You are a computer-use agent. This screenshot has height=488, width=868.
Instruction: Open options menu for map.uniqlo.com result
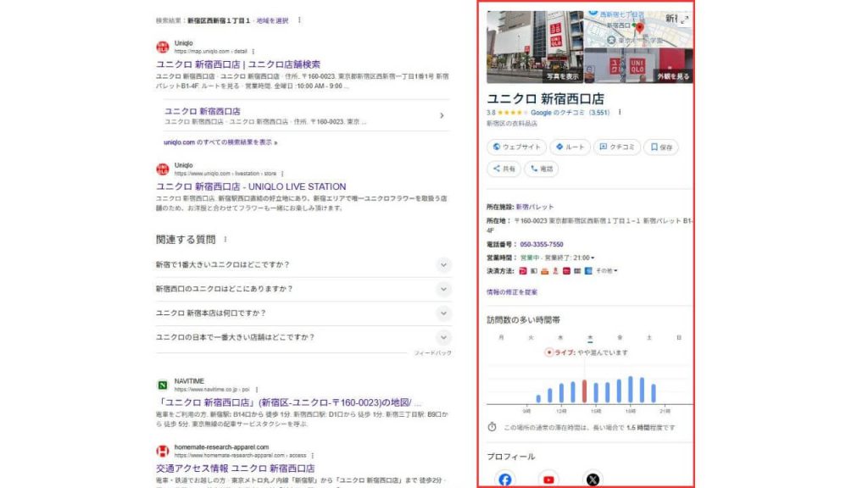(253, 52)
